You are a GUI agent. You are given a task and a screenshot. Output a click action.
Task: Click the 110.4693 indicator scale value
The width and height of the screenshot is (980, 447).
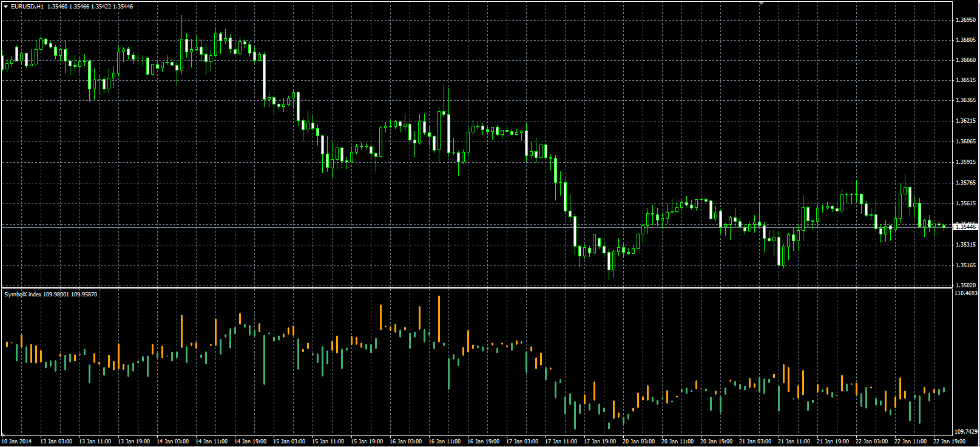click(966, 293)
